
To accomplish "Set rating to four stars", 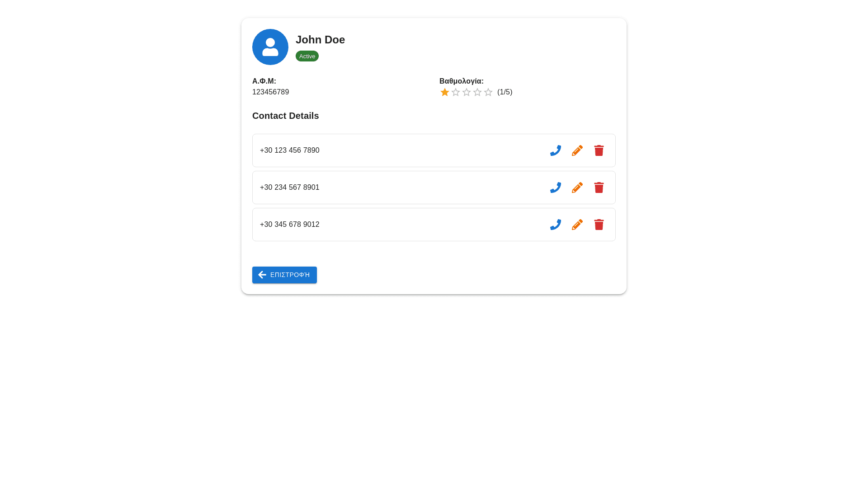I will point(477,92).
